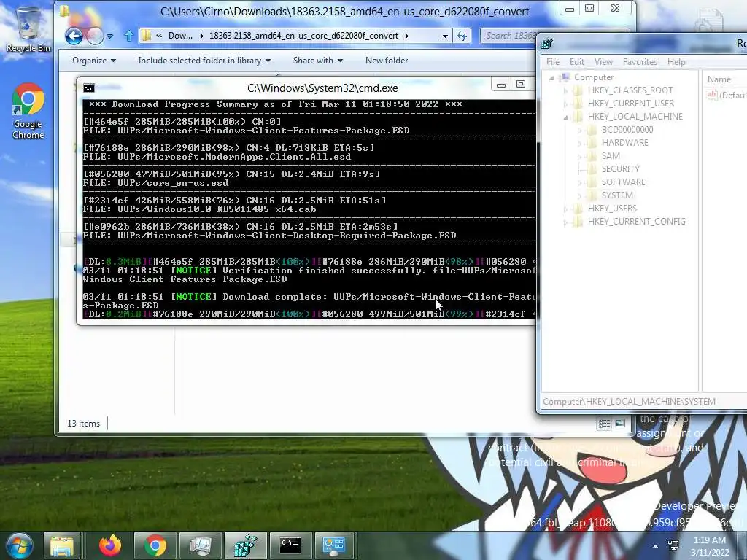Click HARDWARE key folder icon
Image resolution: width=747 pixels, height=560 pixels.
click(592, 142)
